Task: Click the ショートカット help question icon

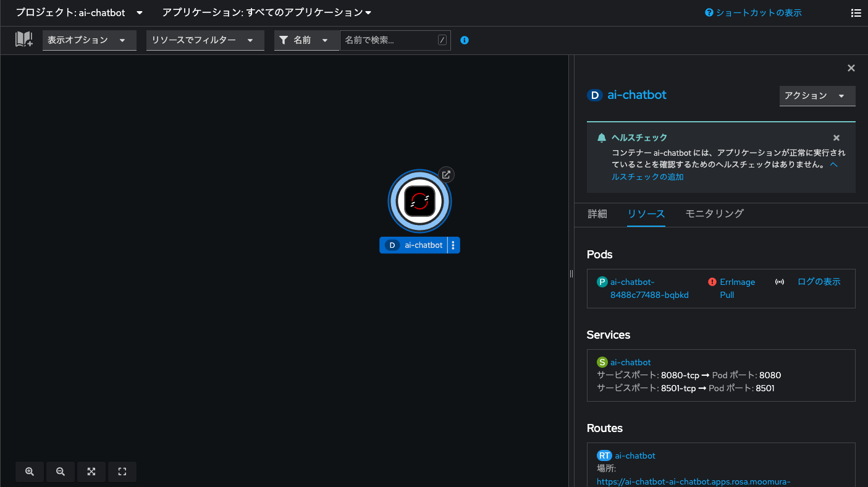Action: pyautogui.click(x=709, y=12)
